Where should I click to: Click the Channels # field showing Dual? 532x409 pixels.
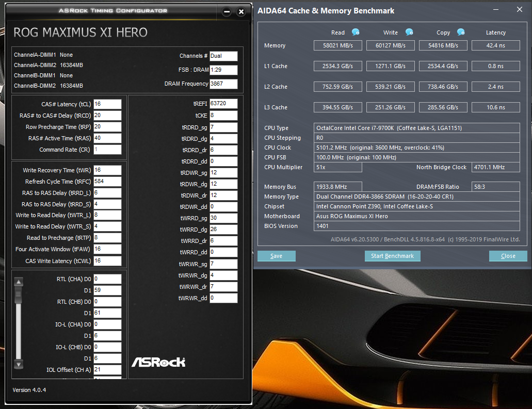223,56
